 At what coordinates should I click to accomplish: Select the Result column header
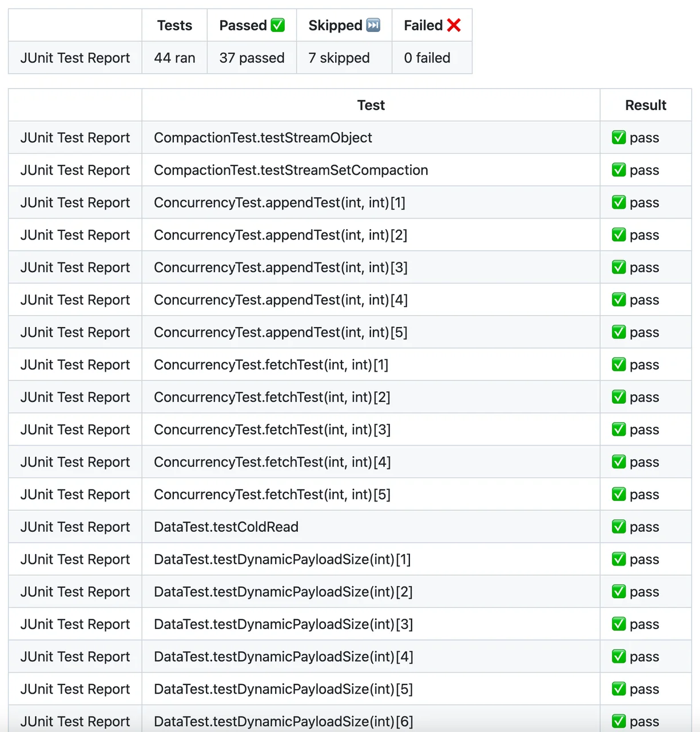tap(646, 105)
